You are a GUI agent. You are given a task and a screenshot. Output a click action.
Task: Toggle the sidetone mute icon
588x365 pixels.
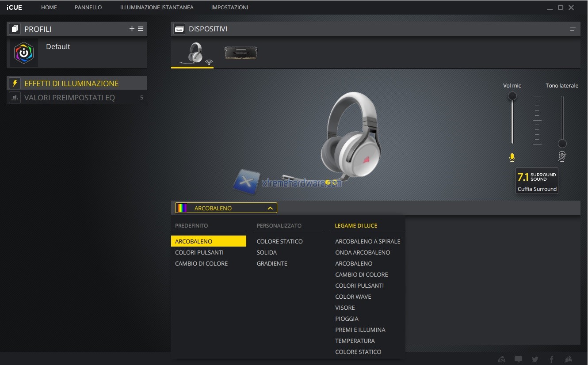click(562, 156)
